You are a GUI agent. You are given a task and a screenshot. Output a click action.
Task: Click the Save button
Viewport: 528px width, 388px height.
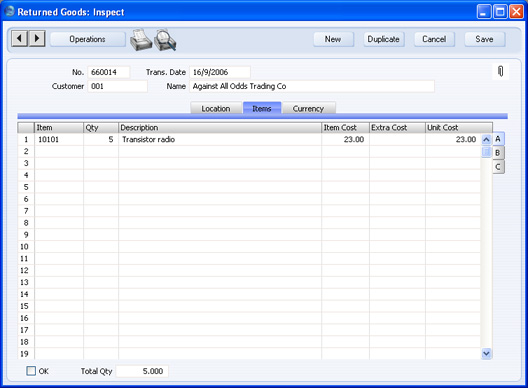click(485, 39)
